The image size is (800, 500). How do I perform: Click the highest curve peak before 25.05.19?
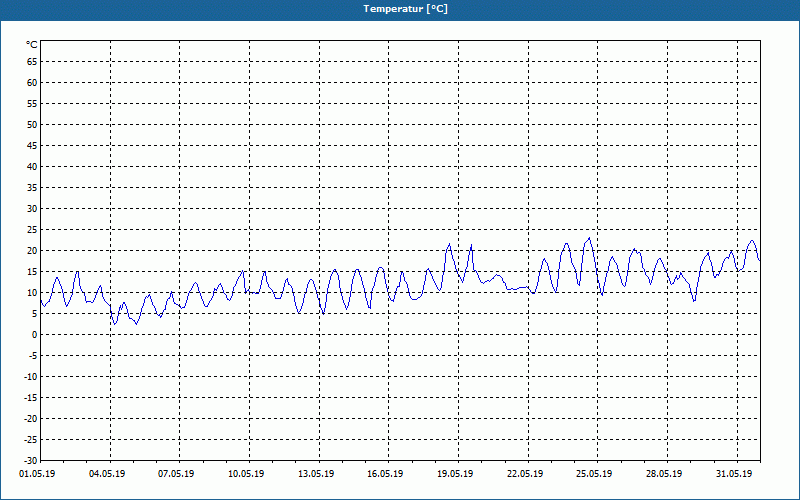pyautogui.click(x=589, y=238)
